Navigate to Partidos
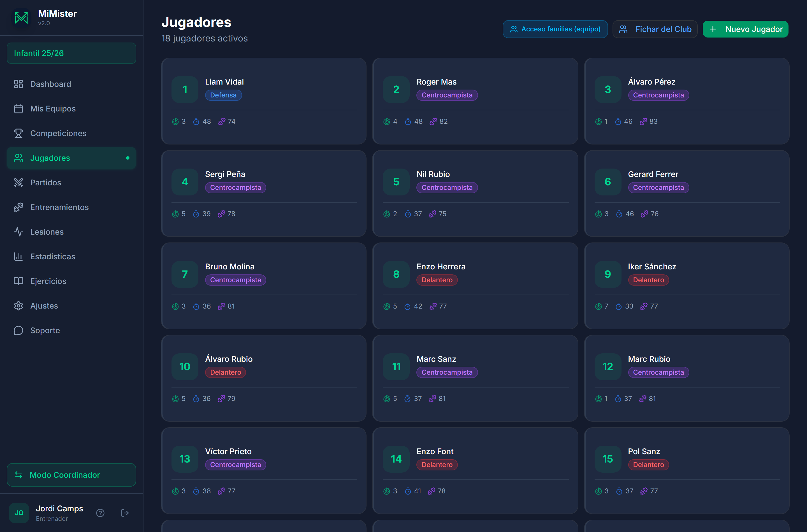Screen dimensions: 807x532 pos(71,183)
